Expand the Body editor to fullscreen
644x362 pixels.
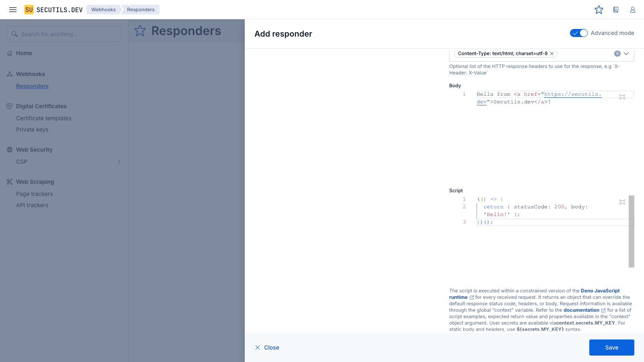click(x=622, y=97)
